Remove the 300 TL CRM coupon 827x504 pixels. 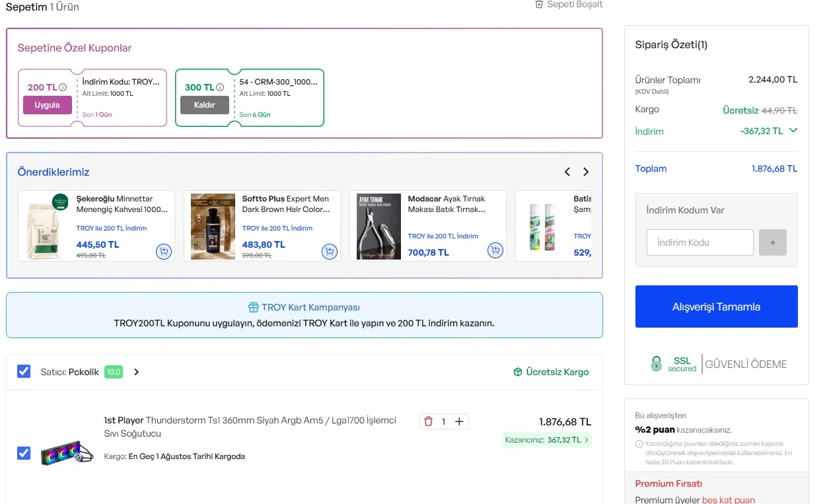pos(205,105)
